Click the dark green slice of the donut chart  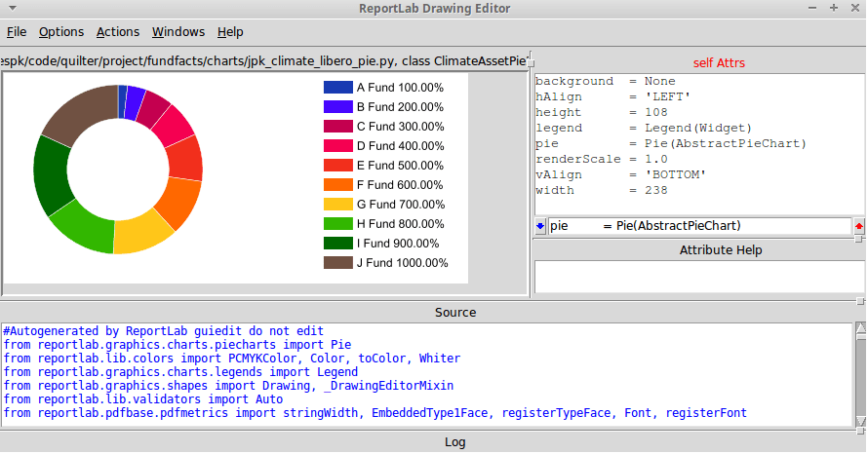tap(50, 174)
